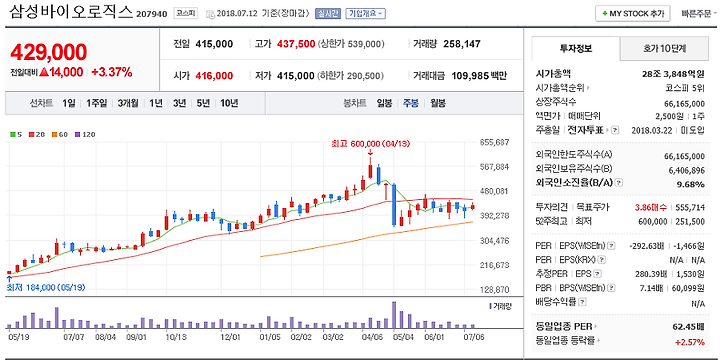The image size is (720, 360).
Task: Click 거래대금 value 109,985
Action: [x=470, y=76]
